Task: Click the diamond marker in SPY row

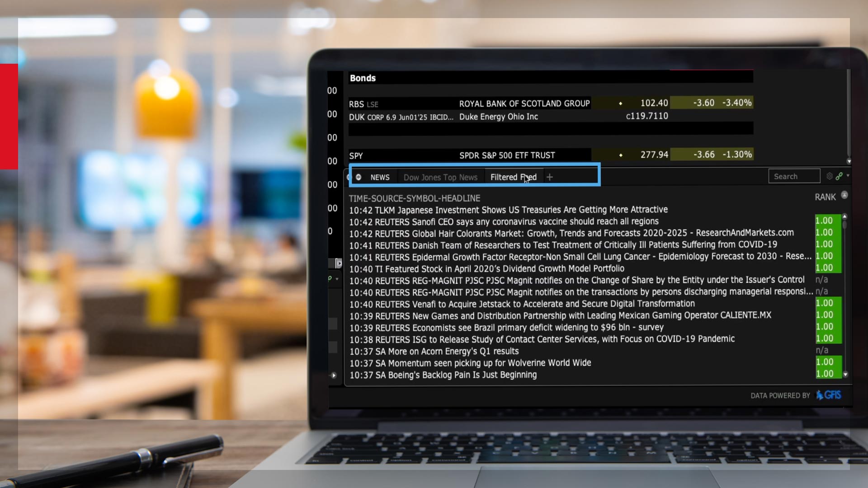Action: 620,155
